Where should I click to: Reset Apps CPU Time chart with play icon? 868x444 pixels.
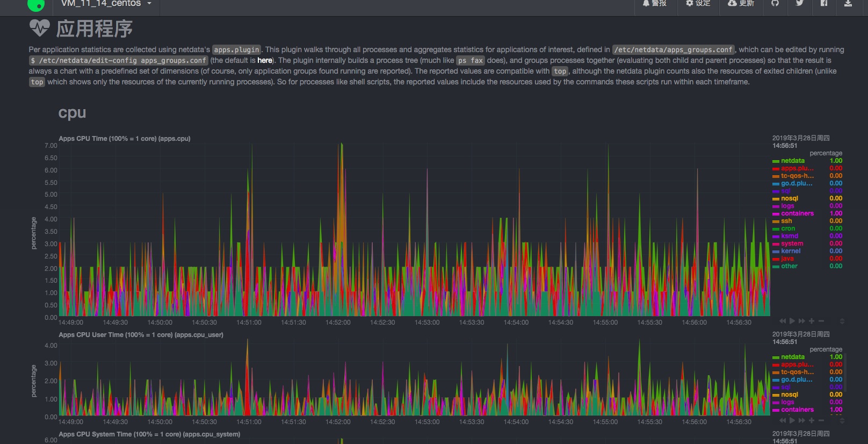tap(792, 321)
